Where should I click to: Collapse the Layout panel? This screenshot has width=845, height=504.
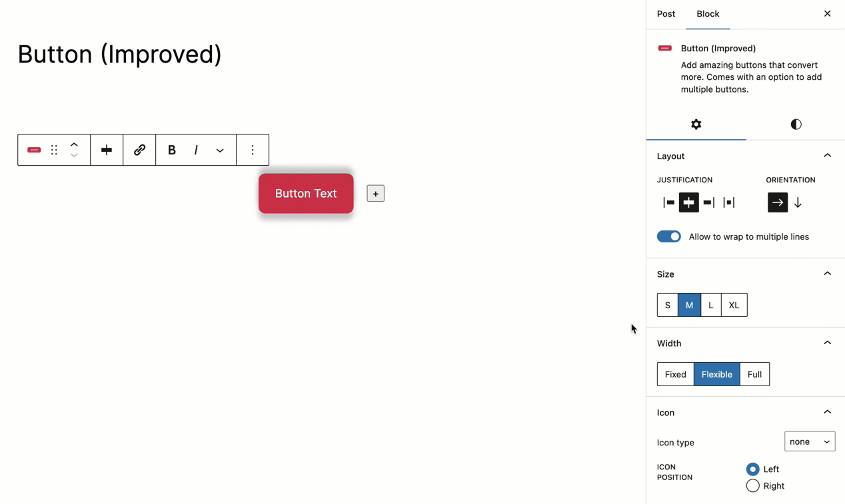point(827,156)
